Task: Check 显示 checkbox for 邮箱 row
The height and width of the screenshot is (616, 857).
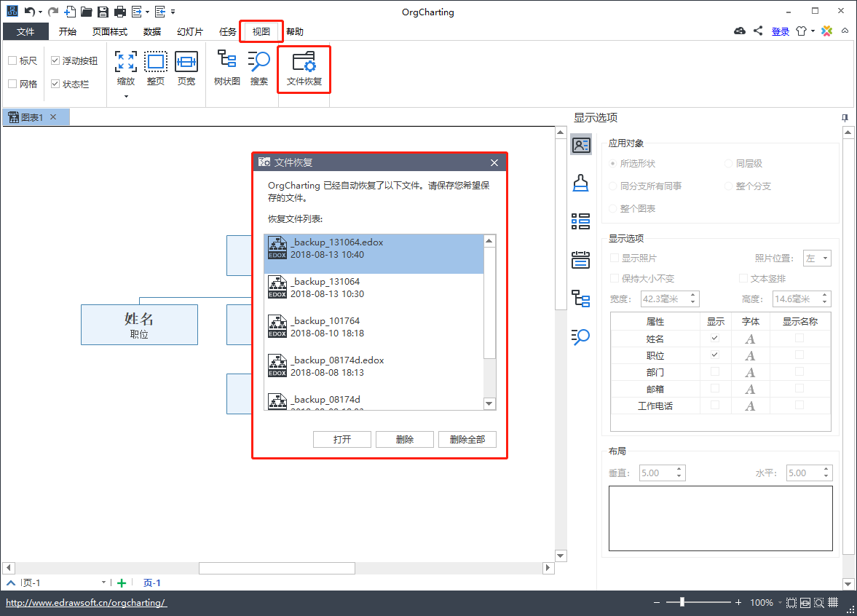Action: point(715,389)
